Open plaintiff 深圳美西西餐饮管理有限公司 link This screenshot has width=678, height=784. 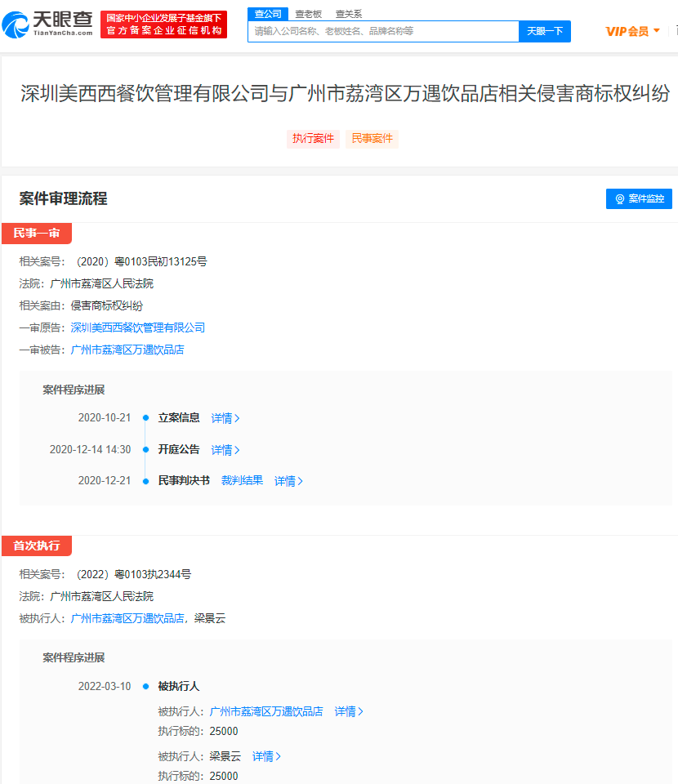point(137,327)
